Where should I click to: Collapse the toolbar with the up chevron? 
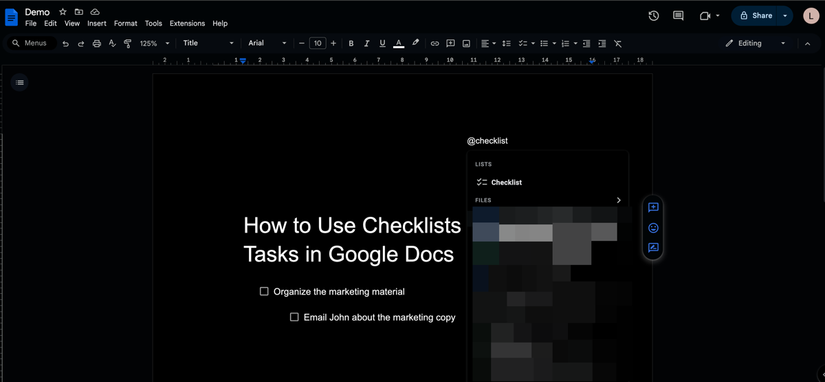[808, 44]
